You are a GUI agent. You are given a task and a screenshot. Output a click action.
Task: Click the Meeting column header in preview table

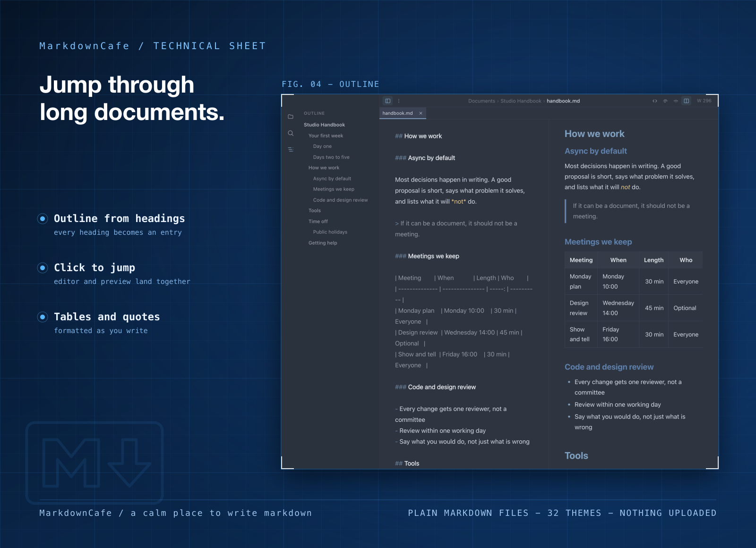pyautogui.click(x=581, y=260)
